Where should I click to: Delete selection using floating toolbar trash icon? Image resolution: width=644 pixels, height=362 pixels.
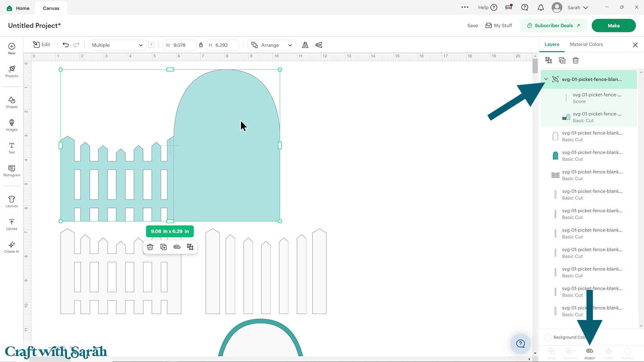tap(150, 247)
